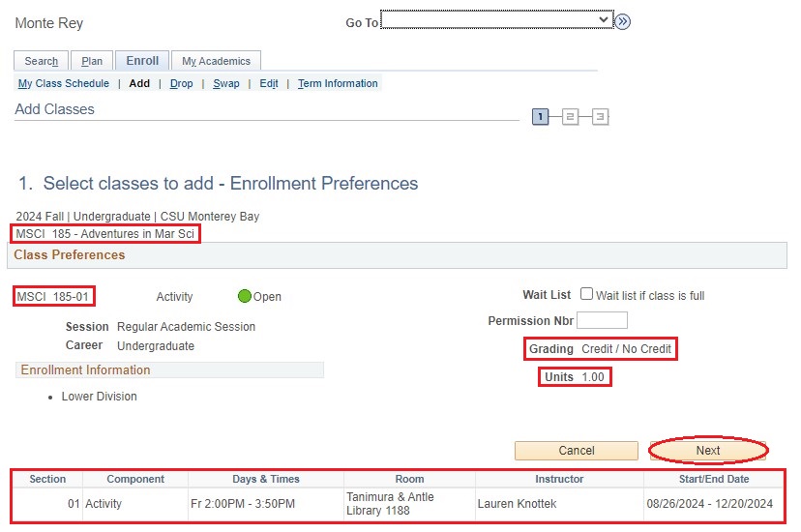Click the Permission Nbr input field
This screenshot has width=801, height=532.
click(x=602, y=320)
